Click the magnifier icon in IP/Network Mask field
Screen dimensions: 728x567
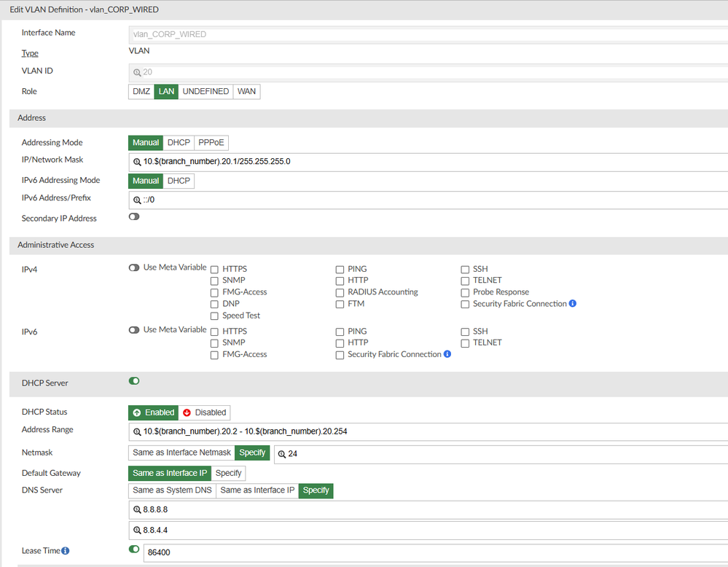(x=137, y=162)
